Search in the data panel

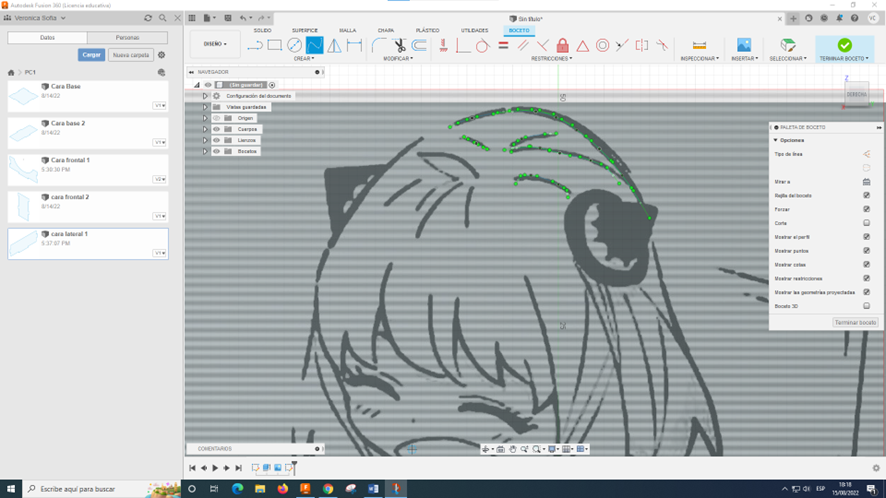[x=163, y=18]
